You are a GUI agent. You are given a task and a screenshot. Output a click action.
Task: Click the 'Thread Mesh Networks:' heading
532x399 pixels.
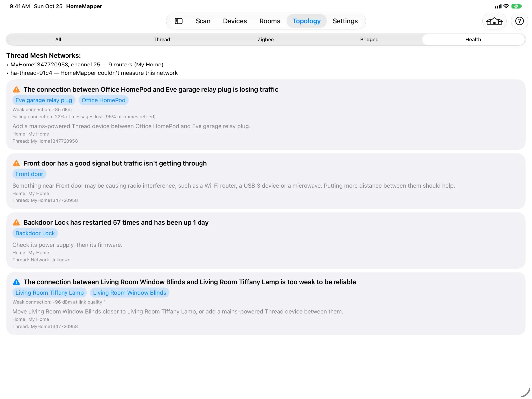tap(44, 56)
